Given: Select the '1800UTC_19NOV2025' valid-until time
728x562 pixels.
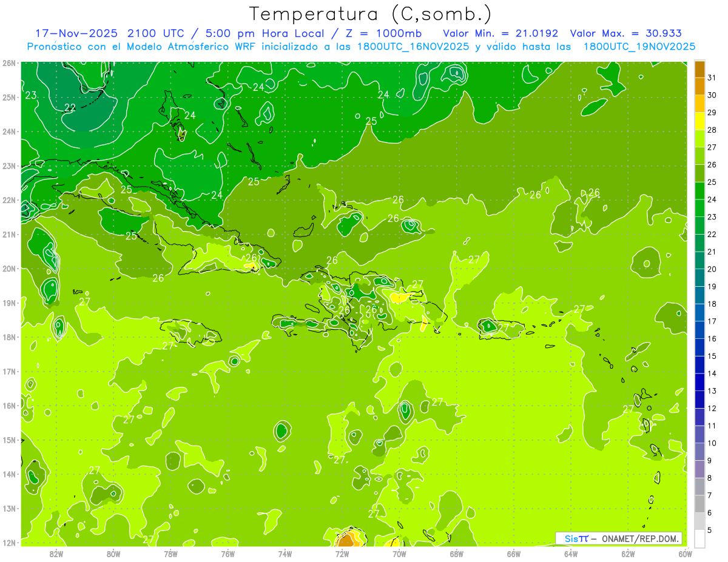Looking at the screenshot, I should pos(639,47).
